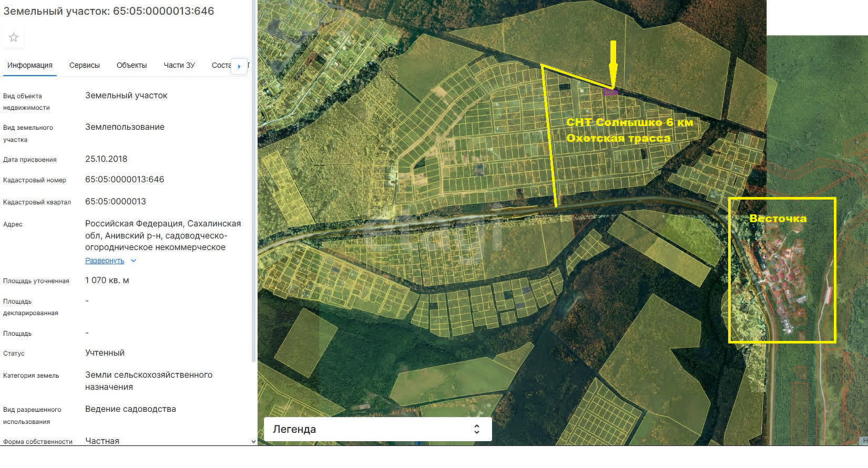Click the cadastral number value 65:05:0000013:646
Viewport: 868px width, 468px height.
[x=125, y=180]
